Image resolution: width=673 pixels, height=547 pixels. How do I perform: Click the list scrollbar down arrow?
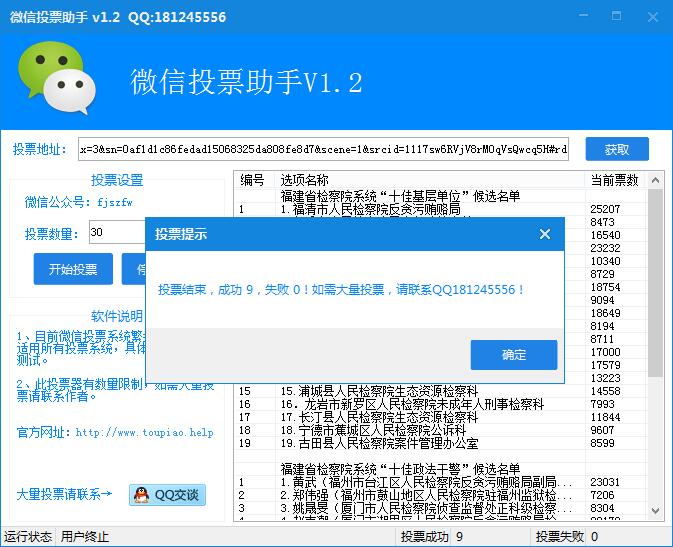[655, 511]
